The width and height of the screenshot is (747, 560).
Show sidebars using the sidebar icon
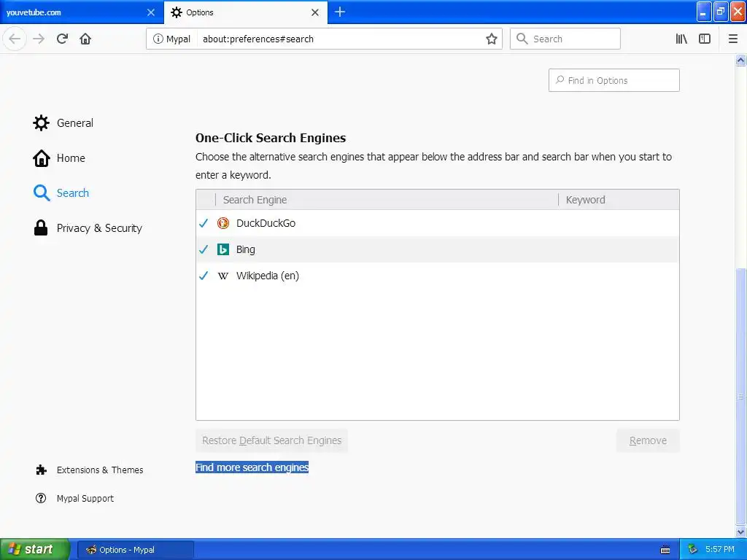tap(705, 39)
